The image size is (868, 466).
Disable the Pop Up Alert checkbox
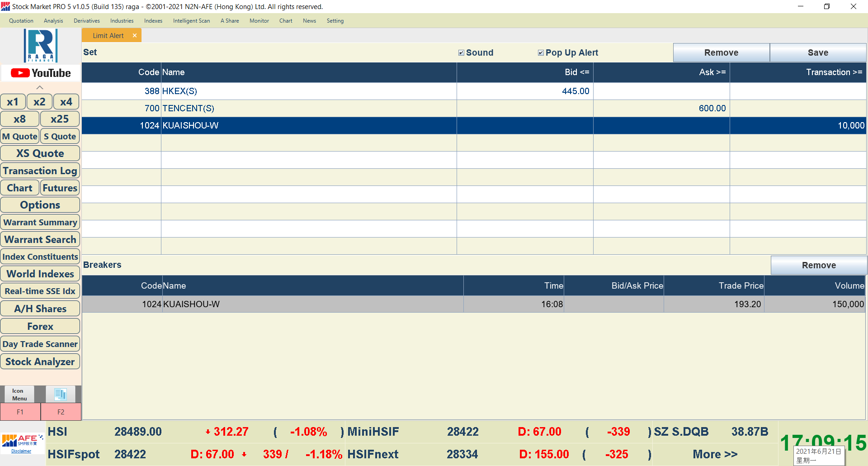click(541, 52)
